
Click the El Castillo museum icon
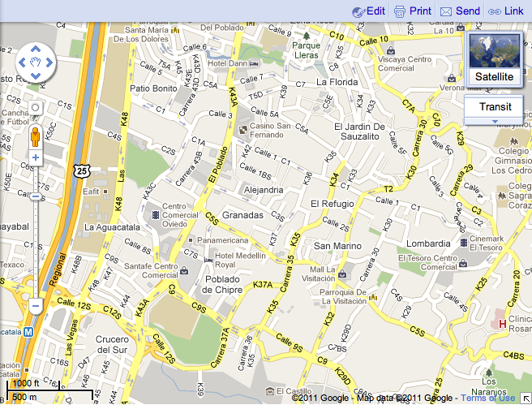(270, 391)
